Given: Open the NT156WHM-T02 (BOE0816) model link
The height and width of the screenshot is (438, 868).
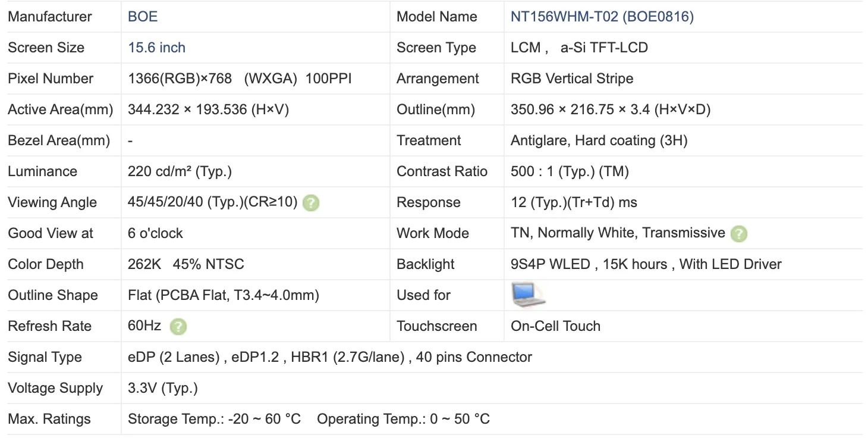Looking at the screenshot, I should point(602,17).
